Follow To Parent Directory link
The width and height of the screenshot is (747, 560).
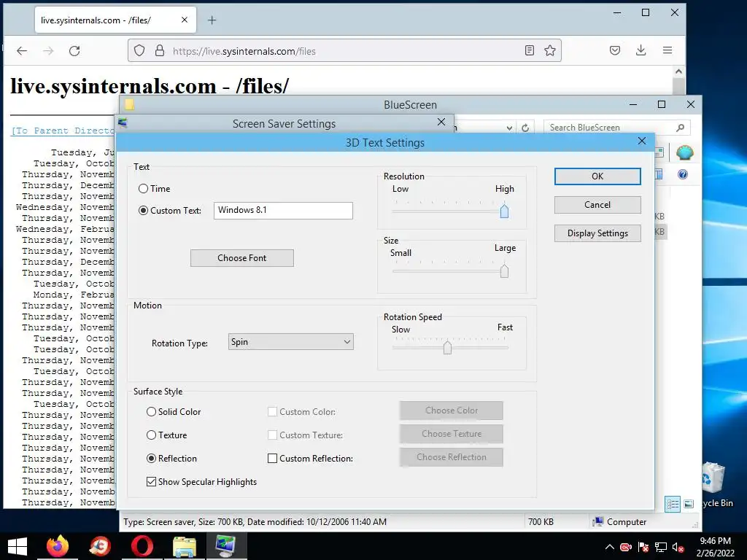coord(62,131)
